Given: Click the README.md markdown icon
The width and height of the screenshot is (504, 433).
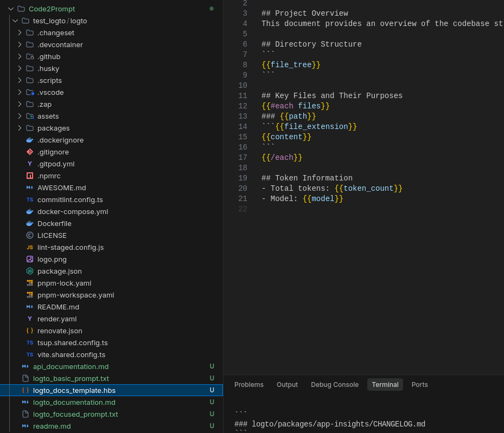Looking at the screenshot, I should click(x=30, y=307).
